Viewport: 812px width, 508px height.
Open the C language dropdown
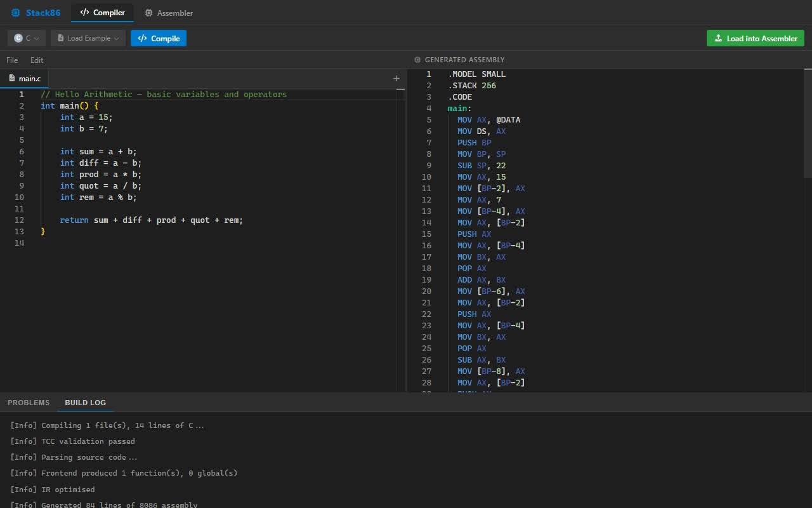click(27, 38)
